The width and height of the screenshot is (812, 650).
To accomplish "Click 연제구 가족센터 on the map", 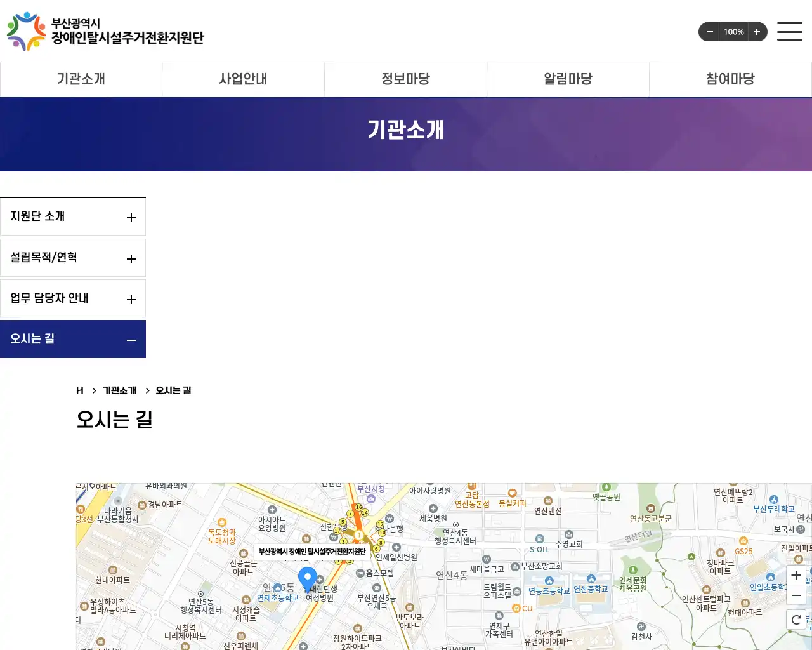I will pyautogui.click(x=499, y=630).
